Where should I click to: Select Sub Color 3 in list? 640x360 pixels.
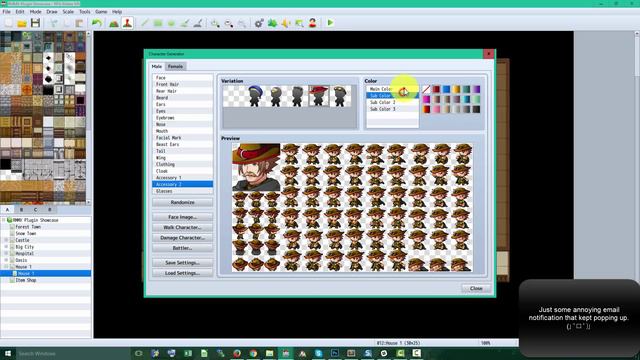[393, 109]
